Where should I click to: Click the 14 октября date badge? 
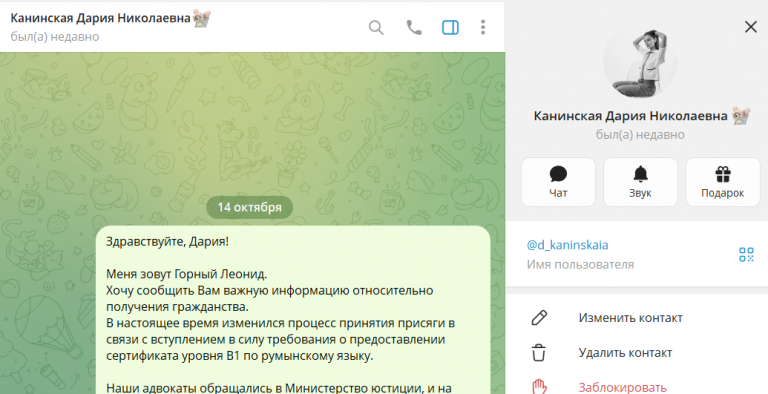click(x=249, y=207)
